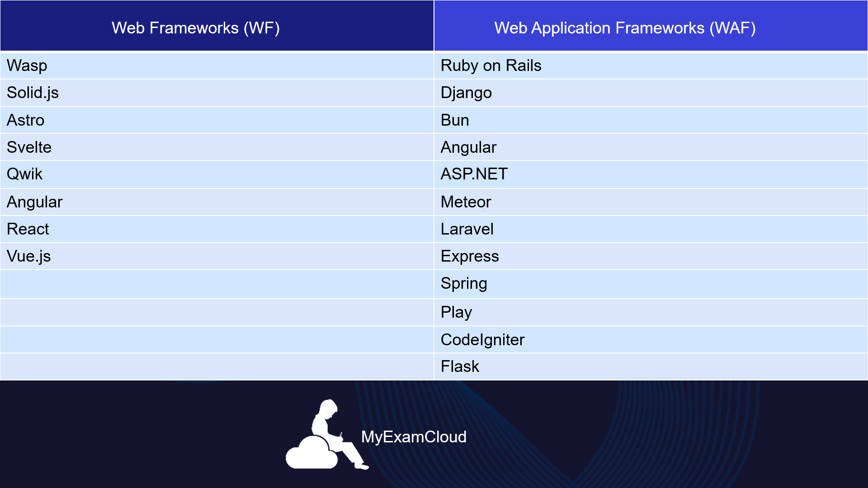Screen dimensions: 868x488
Task: Click the Qwik cell
Action: point(24,174)
